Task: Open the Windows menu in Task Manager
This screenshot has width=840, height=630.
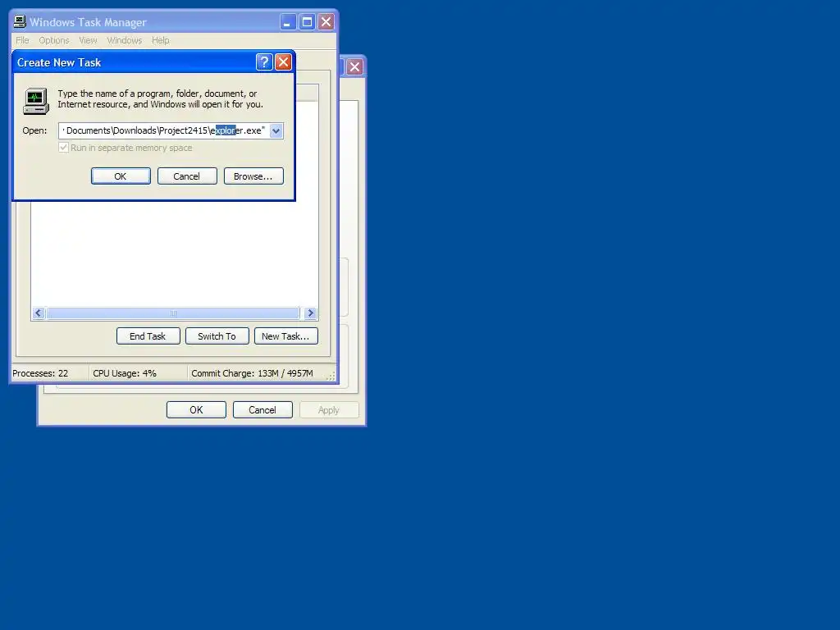Action: [125, 40]
